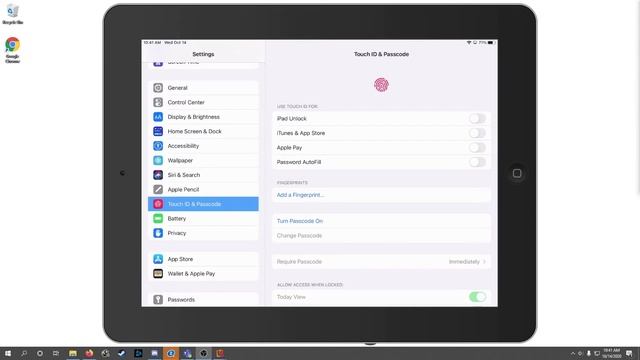
Task: Click the taskbar clock and date
Action: pyautogui.click(x=611, y=353)
